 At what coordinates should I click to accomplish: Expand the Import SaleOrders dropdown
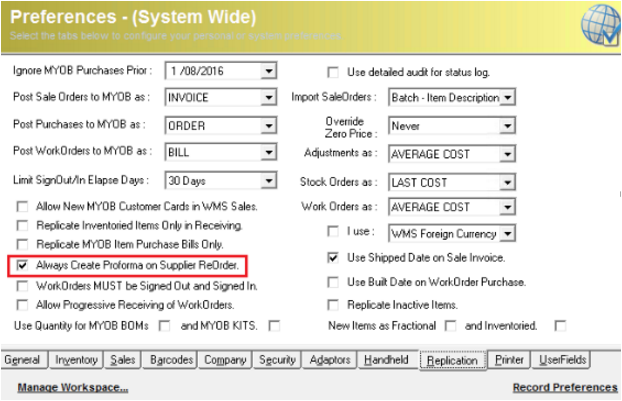(507, 97)
